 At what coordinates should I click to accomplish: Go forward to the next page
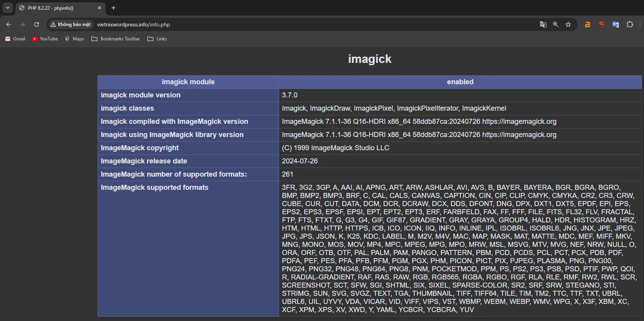pos(23,24)
